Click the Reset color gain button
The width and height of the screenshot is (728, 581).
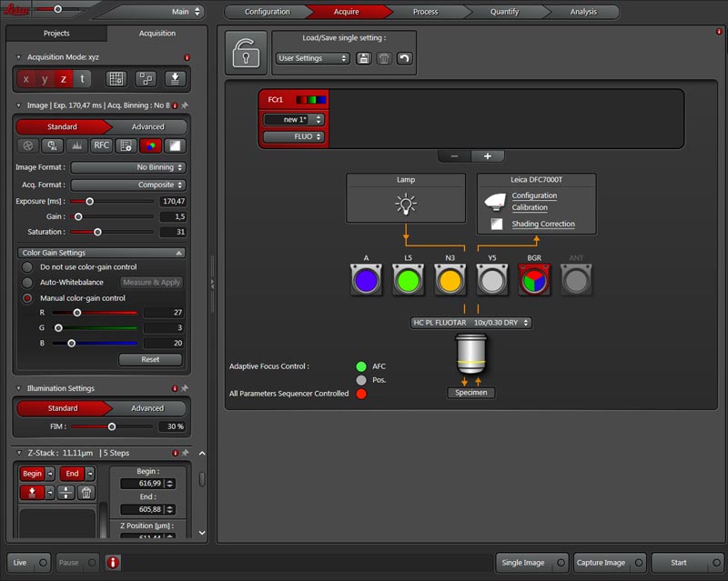point(150,359)
